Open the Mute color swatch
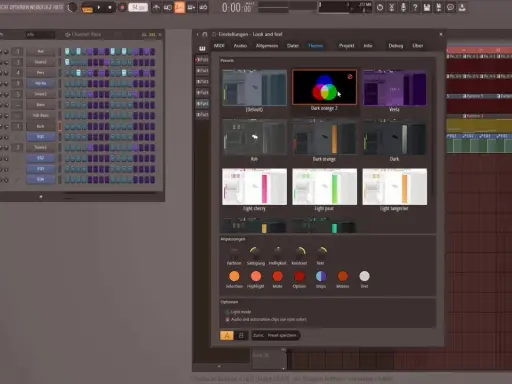Viewport: 512px width, 384px height. pos(277,276)
